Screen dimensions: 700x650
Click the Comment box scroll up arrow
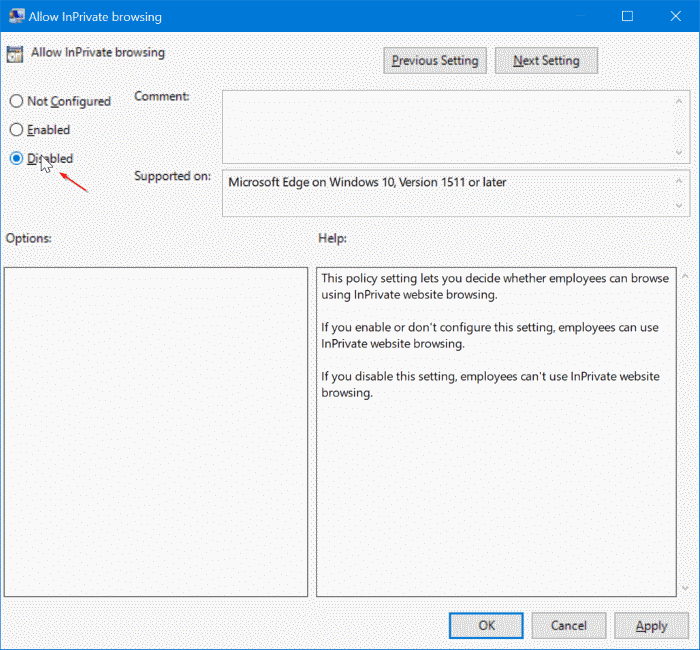point(680,101)
